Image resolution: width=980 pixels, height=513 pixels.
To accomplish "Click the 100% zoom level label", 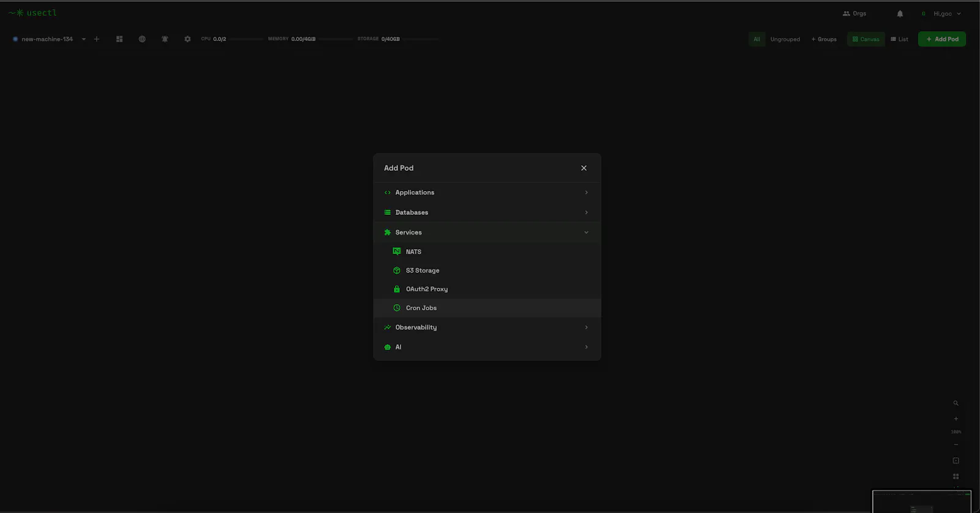I will [x=956, y=432].
